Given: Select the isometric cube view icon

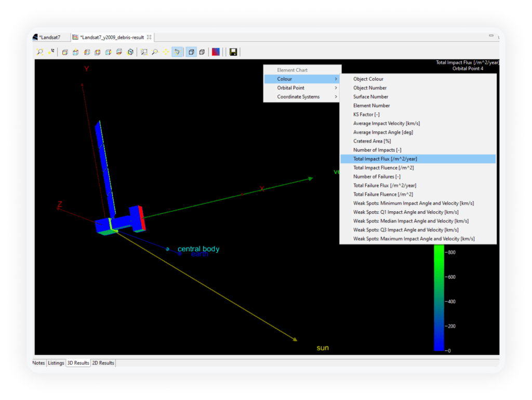Looking at the screenshot, I should [x=130, y=52].
